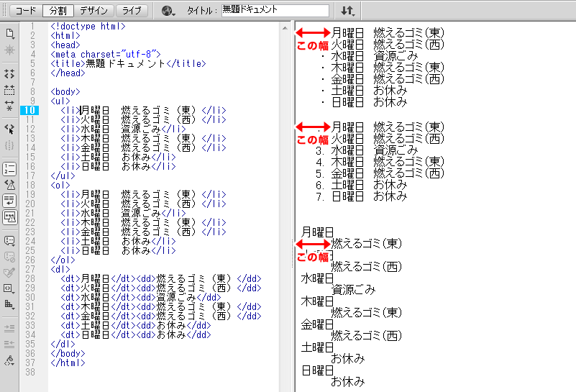Click the <body> tag on line 8
The height and width of the screenshot is (392, 576).
point(65,92)
